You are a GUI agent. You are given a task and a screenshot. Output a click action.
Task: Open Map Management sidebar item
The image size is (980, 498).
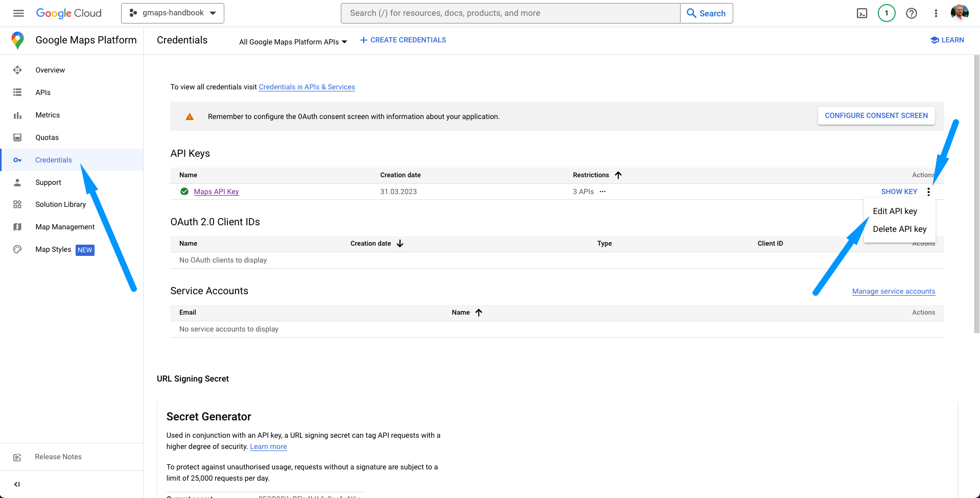pyautogui.click(x=65, y=227)
